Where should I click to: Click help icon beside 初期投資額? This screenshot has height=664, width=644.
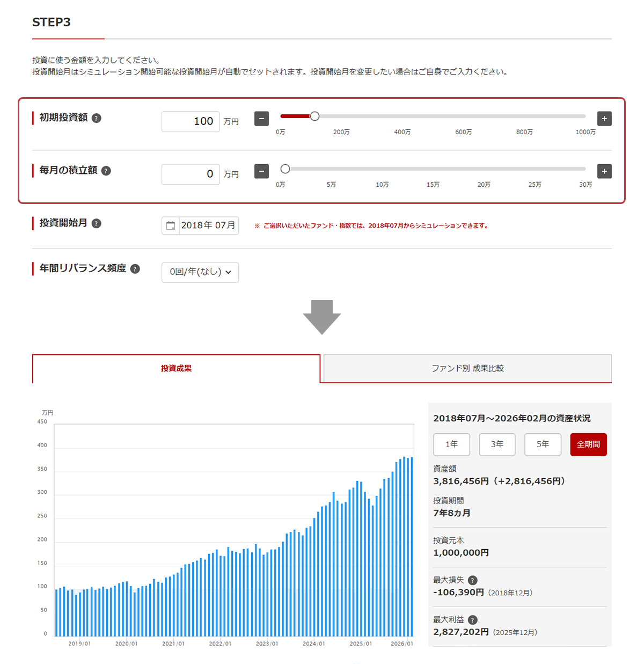coord(97,118)
